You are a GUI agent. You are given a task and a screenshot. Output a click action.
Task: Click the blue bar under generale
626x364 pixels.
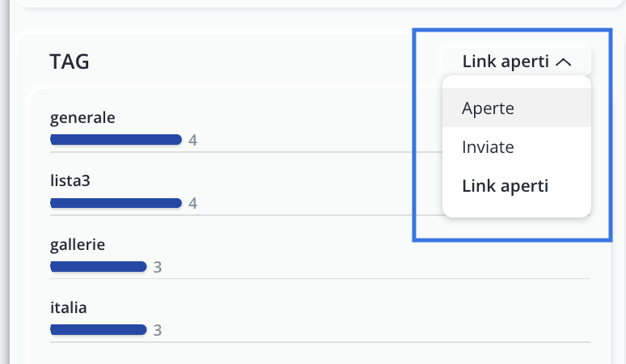coord(116,140)
